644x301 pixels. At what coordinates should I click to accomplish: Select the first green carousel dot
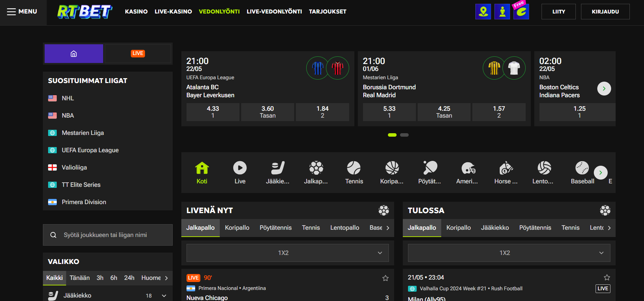click(392, 135)
